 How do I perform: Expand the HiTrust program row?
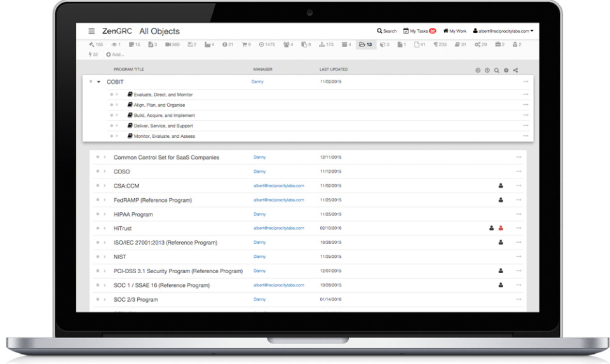click(x=105, y=228)
